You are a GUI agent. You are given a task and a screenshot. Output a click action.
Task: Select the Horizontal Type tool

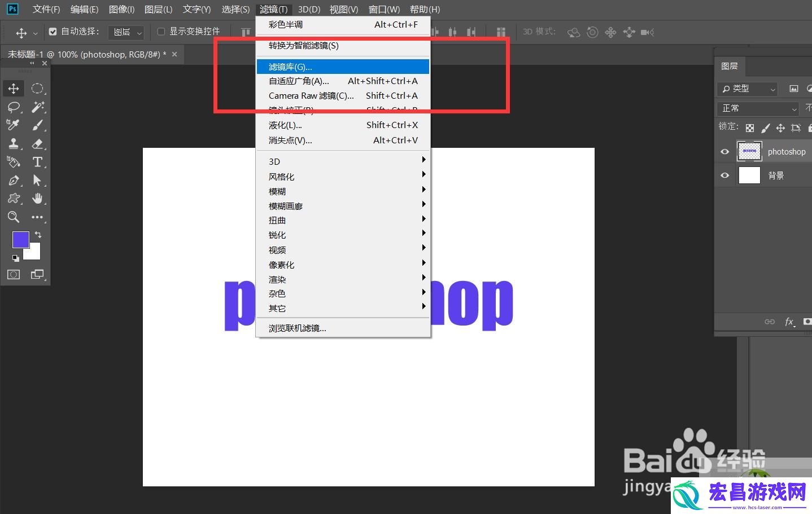tap(37, 162)
